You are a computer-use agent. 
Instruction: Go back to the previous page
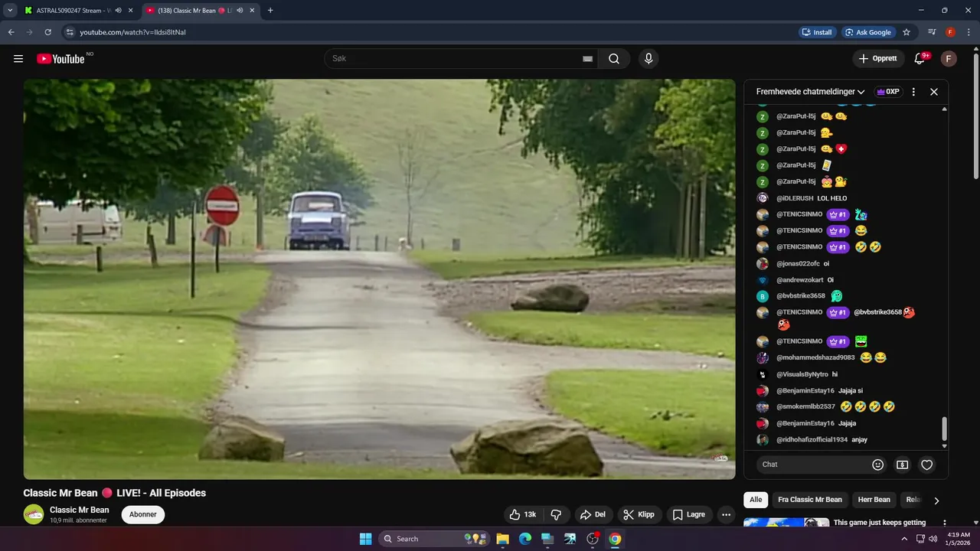[x=11, y=32]
